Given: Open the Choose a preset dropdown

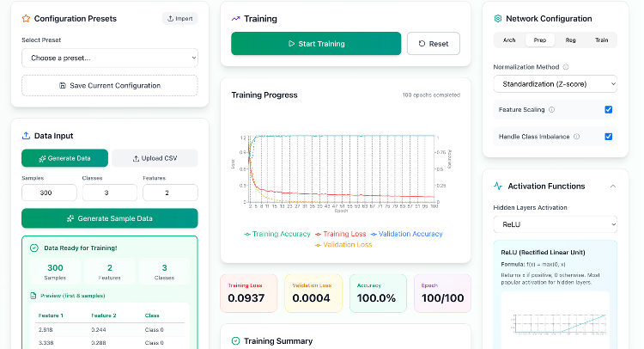Looking at the screenshot, I should [109, 58].
